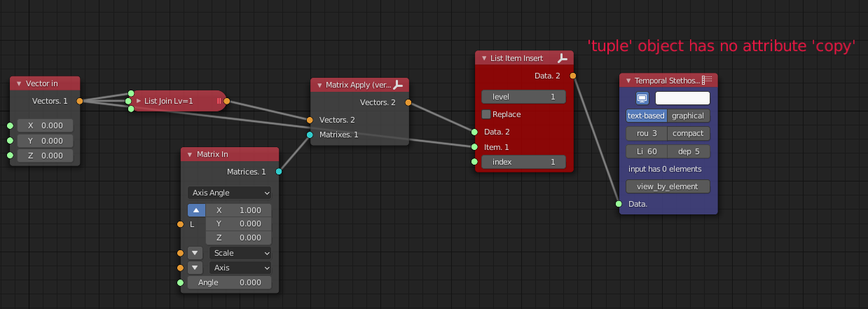Click the Vector in Y value field
This screenshot has height=309, width=868.
coord(45,141)
